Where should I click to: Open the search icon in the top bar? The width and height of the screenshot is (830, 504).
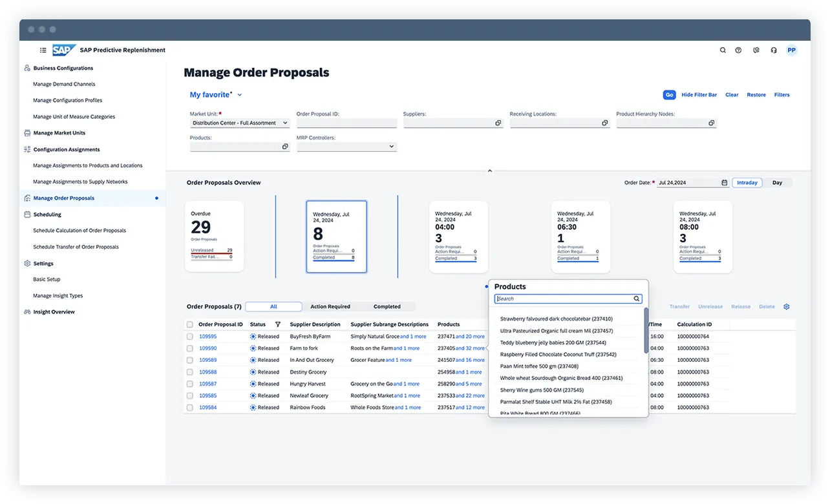pos(723,50)
